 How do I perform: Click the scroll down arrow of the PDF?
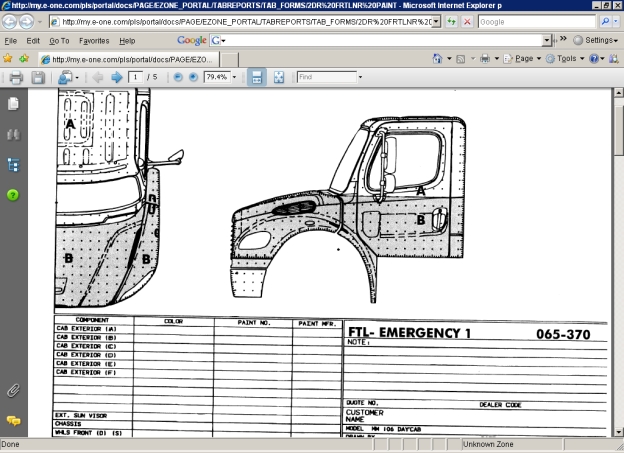(618, 432)
